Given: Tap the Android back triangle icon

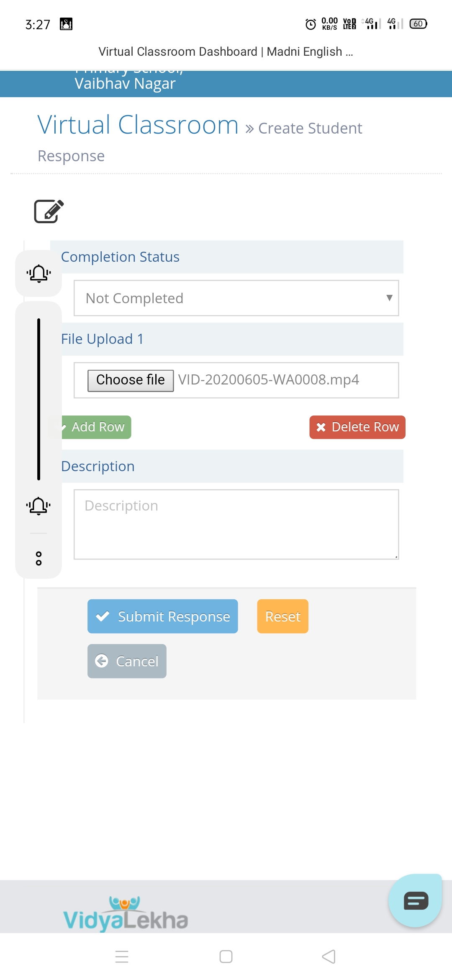Looking at the screenshot, I should tap(329, 957).
